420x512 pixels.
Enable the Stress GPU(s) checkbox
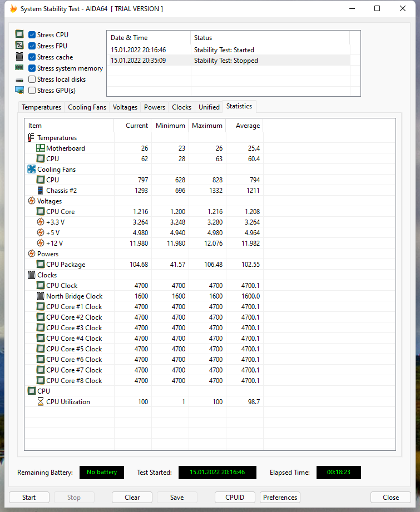pos(32,90)
